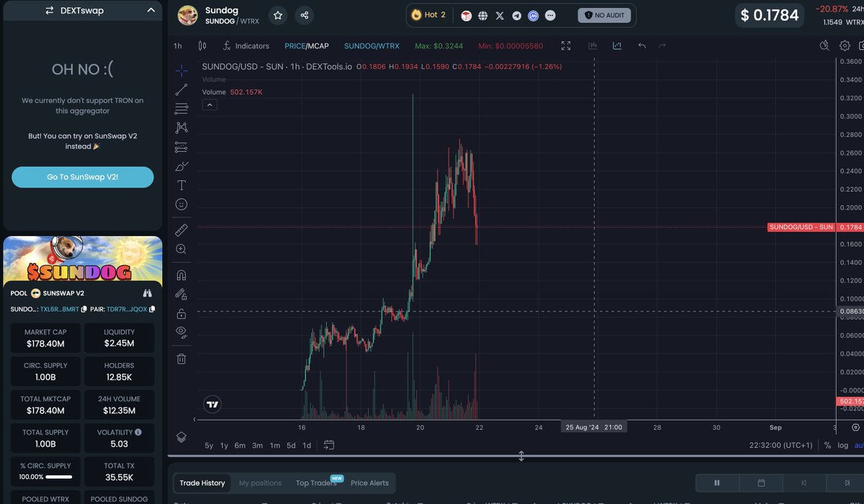Toggle lock all drawing tools
The image size is (864, 504).
pos(181,313)
